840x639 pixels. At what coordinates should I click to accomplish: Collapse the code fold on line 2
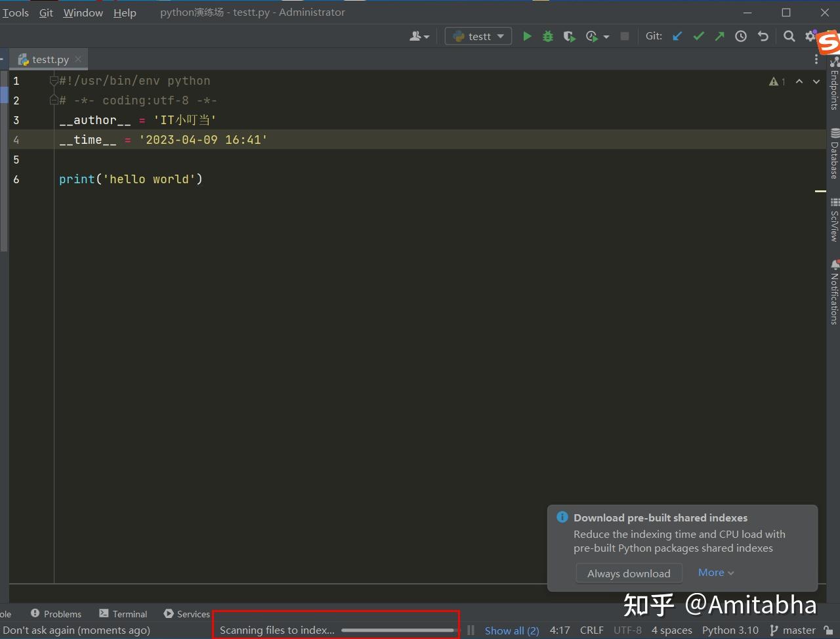coord(54,100)
